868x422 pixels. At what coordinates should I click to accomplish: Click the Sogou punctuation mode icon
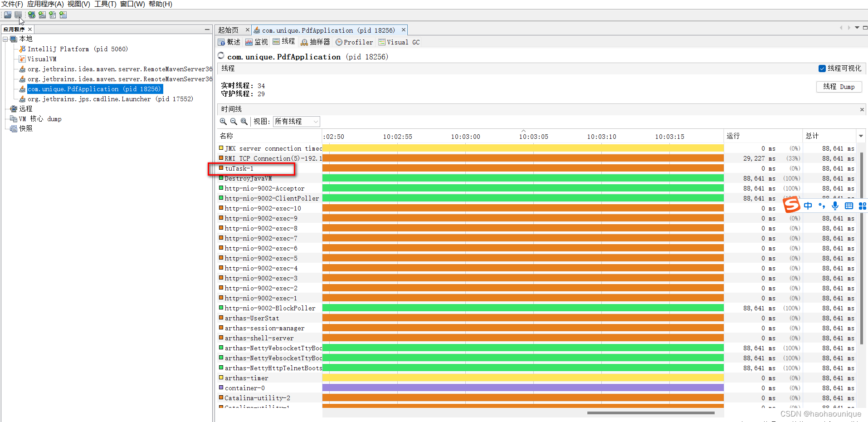click(x=822, y=206)
